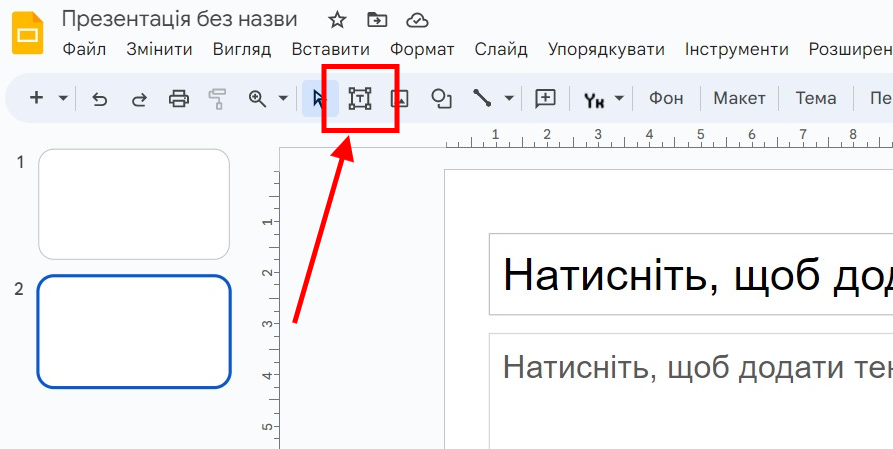
Task: Select slide 2 thumbnail
Action: coord(134,332)
